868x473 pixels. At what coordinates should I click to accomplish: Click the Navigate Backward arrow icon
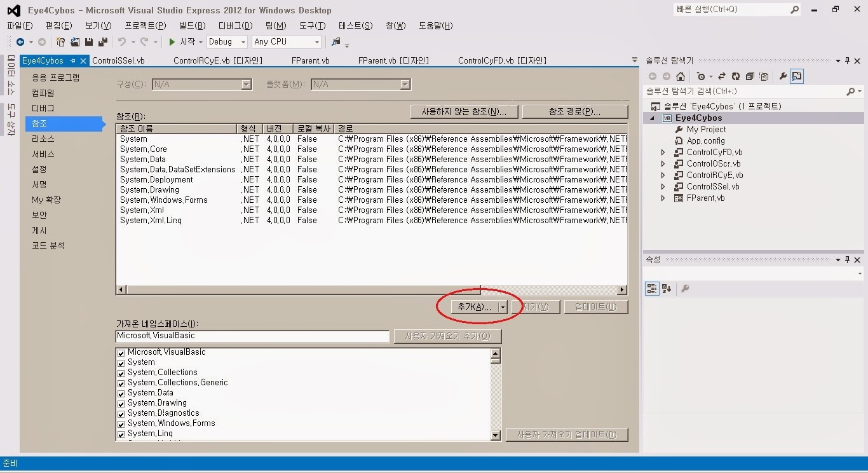(20, 41)
